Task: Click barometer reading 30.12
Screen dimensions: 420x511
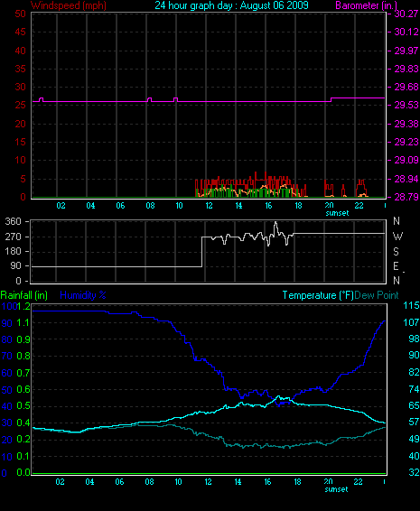Action: 406,32
